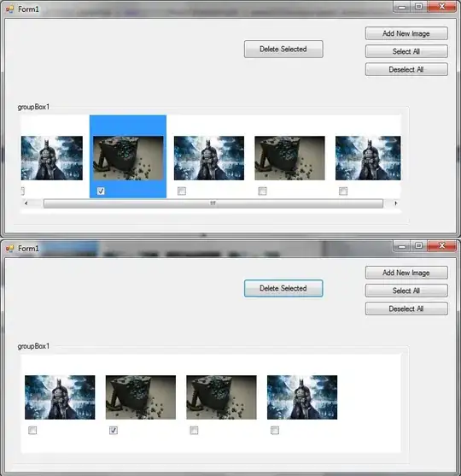Screen dimensions: 461x476
Task: Click the scrollbar right arrow in top window
Action: [395, 203]
